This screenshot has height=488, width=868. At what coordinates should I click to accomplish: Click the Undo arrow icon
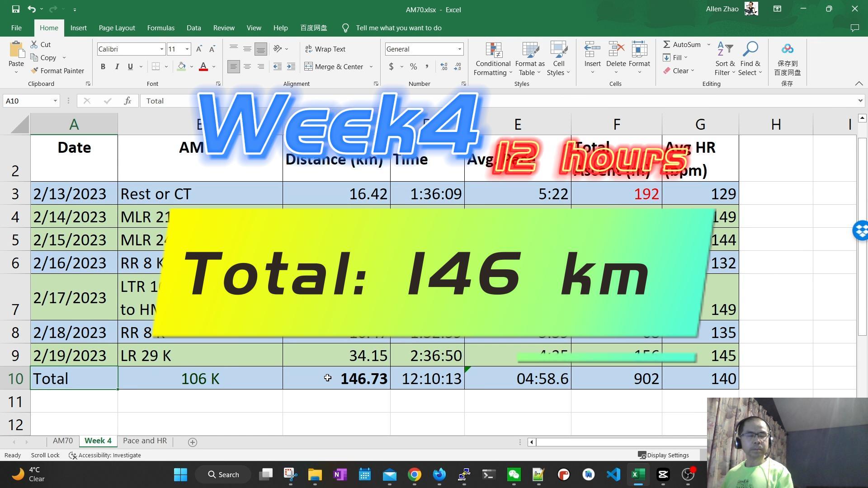(x=31, y=9)
